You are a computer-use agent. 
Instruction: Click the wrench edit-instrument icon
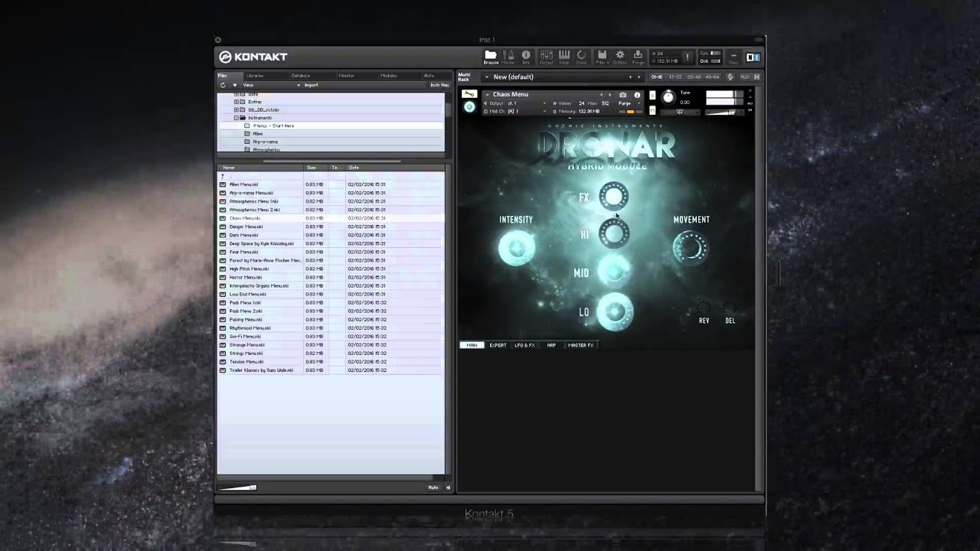click(469, 94)
